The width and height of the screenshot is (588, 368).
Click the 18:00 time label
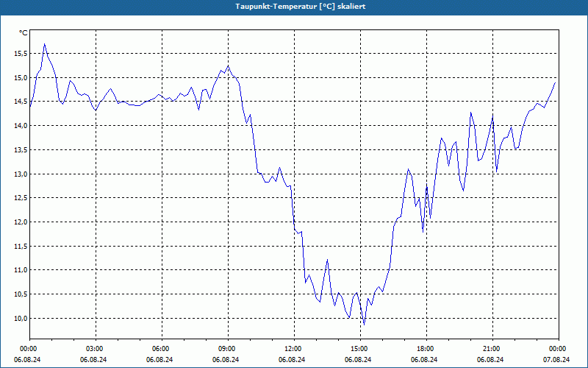(426, 348)
